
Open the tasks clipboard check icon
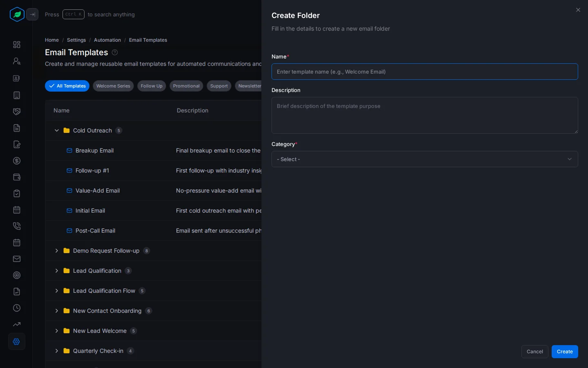tap(17, 193)
